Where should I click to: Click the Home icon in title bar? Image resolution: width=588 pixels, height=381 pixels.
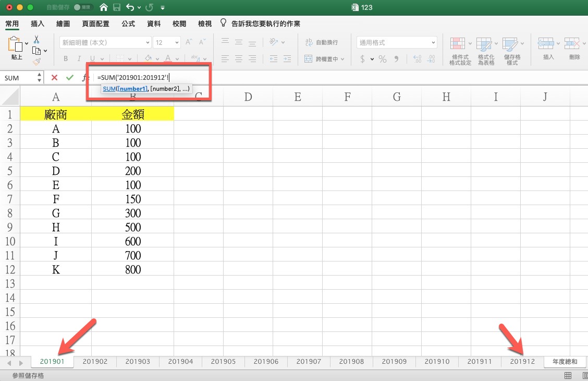[104, 8]
